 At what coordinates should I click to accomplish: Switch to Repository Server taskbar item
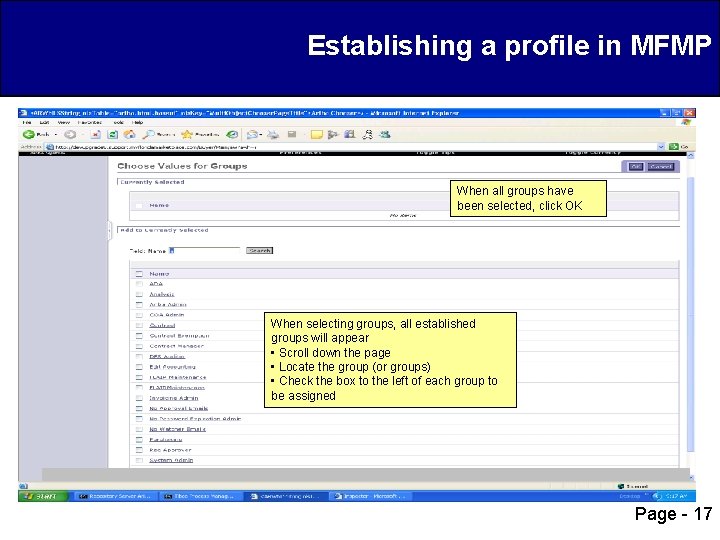(115, 496)
